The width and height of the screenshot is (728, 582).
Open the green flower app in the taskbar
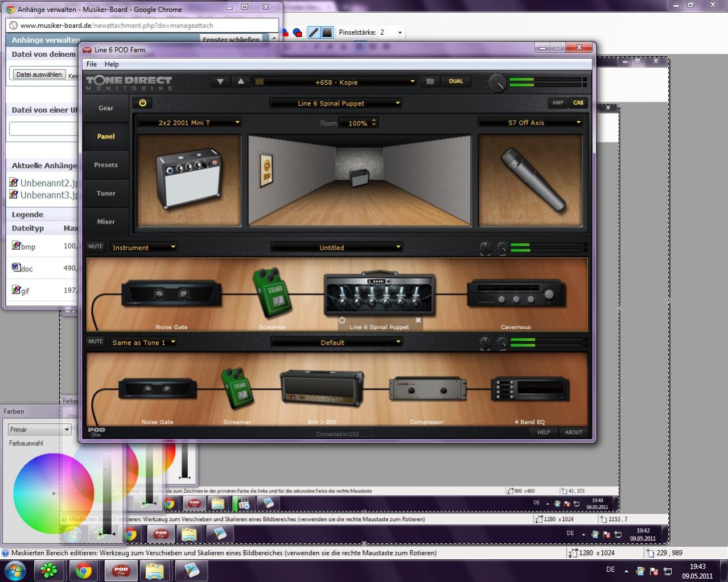point(50,570)
